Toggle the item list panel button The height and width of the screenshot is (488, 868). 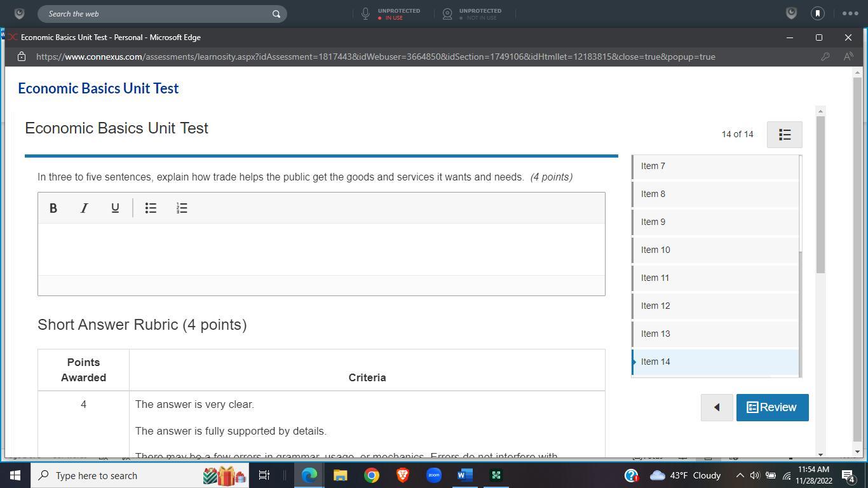coord(785,135)
